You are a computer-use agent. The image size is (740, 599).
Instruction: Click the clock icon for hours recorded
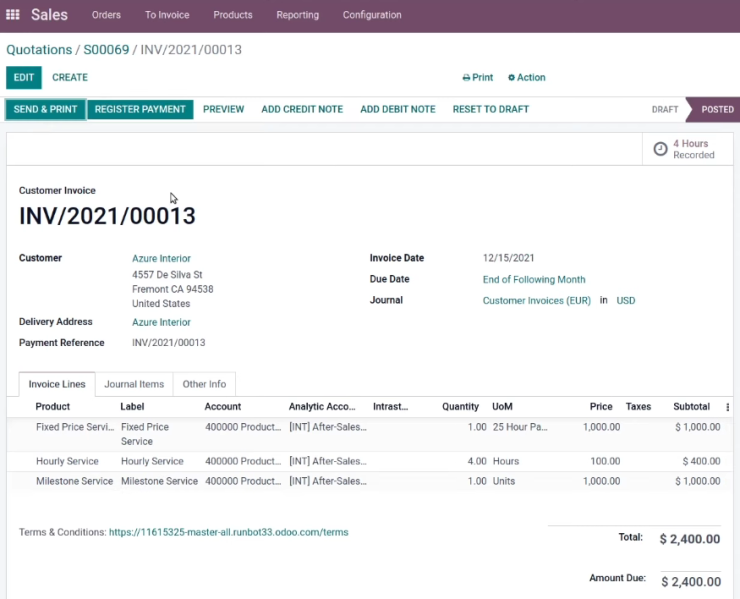coord(660,149)
